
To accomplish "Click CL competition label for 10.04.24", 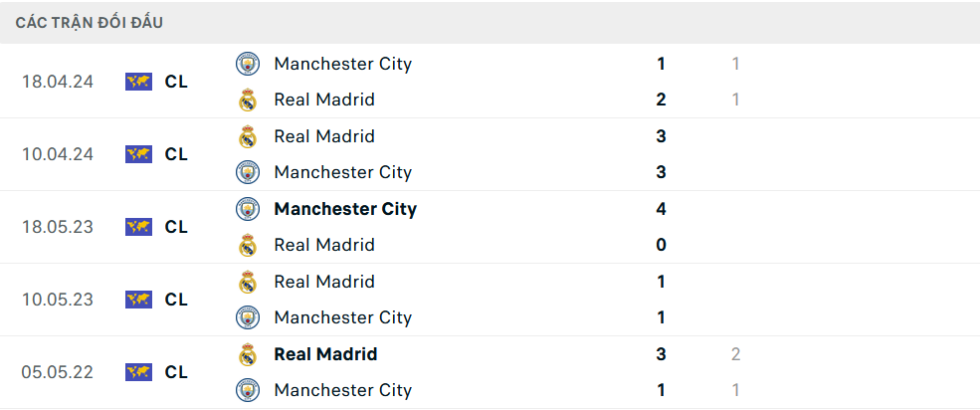I will pos(176,154).
